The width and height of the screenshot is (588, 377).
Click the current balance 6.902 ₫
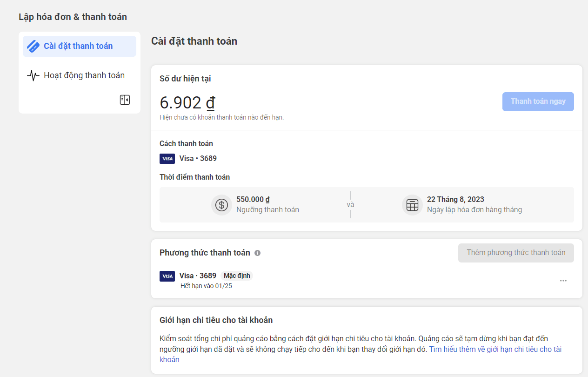[x=187, y=103]
